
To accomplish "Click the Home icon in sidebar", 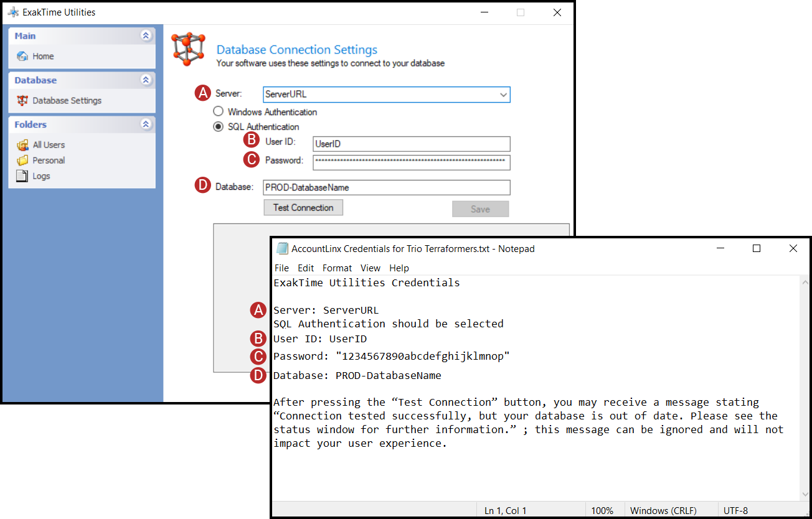I will pos(22,56).
